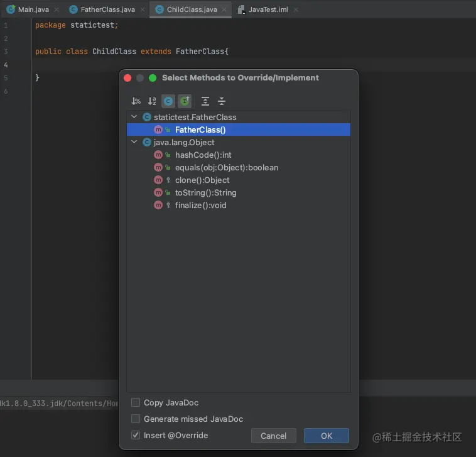Click 'package' keyword in editor
This screenshot has width=476, height=457.
50,25
